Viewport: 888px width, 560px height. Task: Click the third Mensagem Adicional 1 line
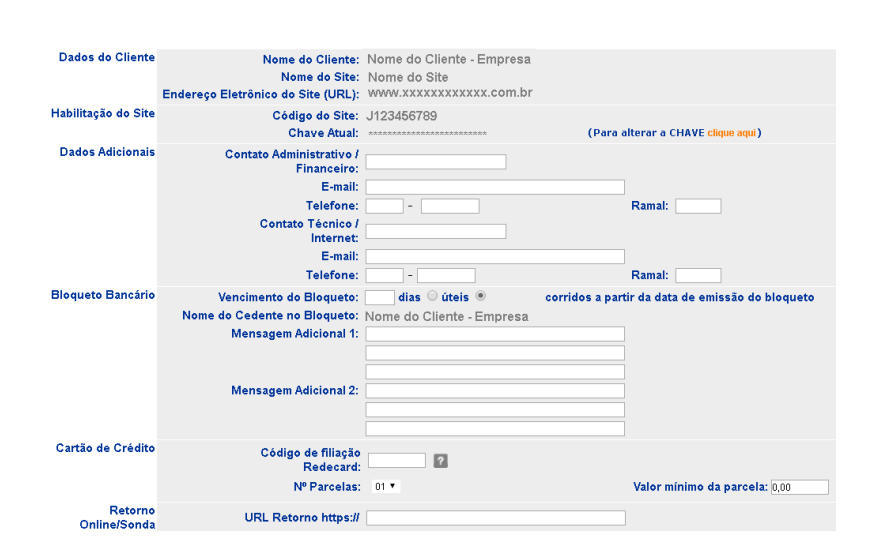[x=495, y=372]
